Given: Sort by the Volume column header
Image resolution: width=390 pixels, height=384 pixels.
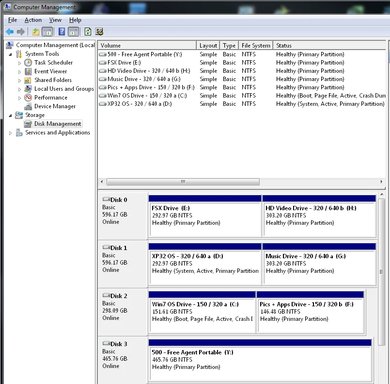Looking at the screenshot, I should 147,45.
